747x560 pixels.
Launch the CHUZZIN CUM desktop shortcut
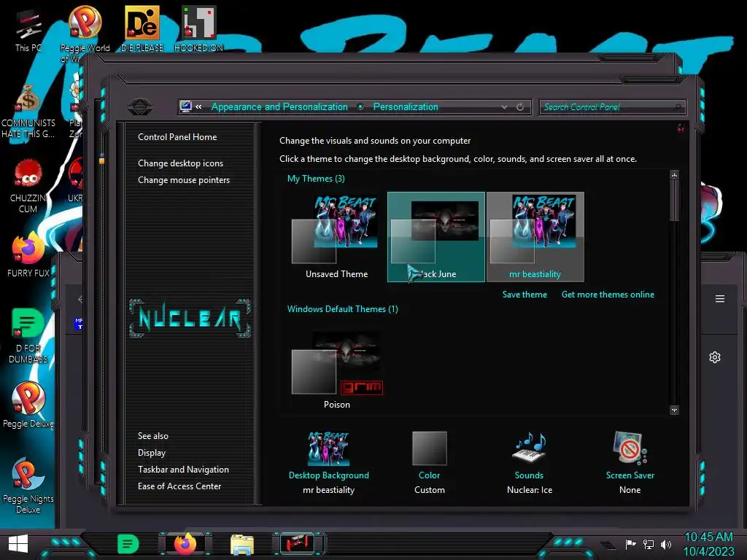pyautogui.click(x=28, y=186)
